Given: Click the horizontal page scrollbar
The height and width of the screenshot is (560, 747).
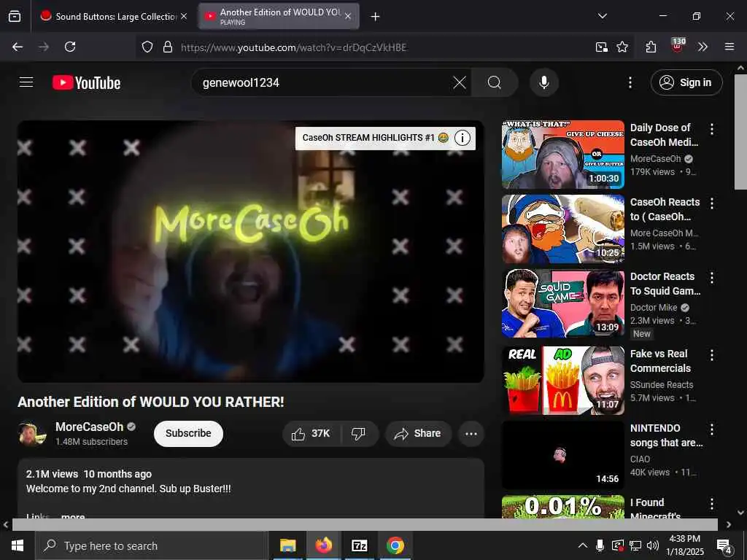Looking at the screenshot, I should pos(365,524).
